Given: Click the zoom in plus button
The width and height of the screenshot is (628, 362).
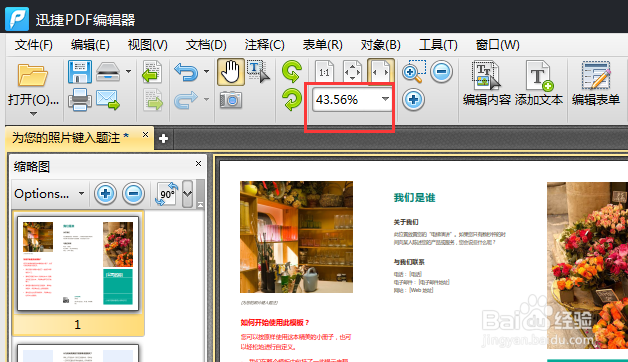Looking at the screenshot, I should click(413, 99).
